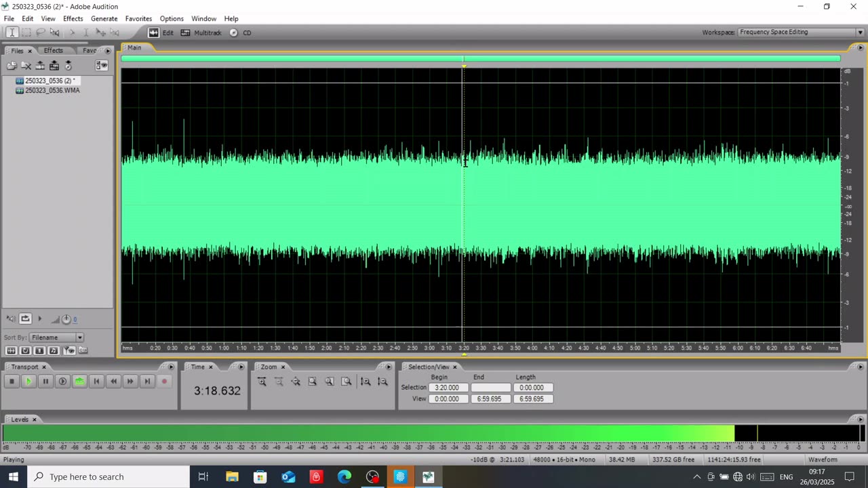Image resolution: width=868 pixels, height=488 pixels.
Task: Open Files panel group flyout arrow
Action: [x=107, y=50]
